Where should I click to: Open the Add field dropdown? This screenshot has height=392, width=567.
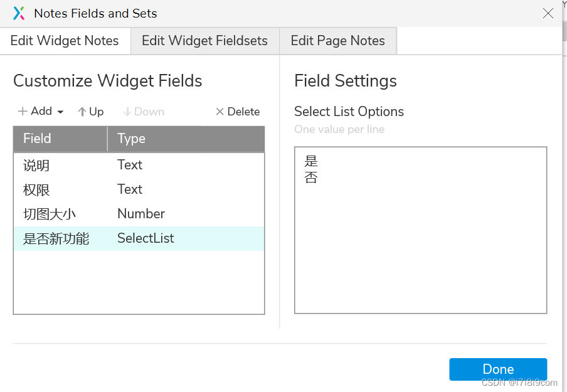tap(41, 112)
